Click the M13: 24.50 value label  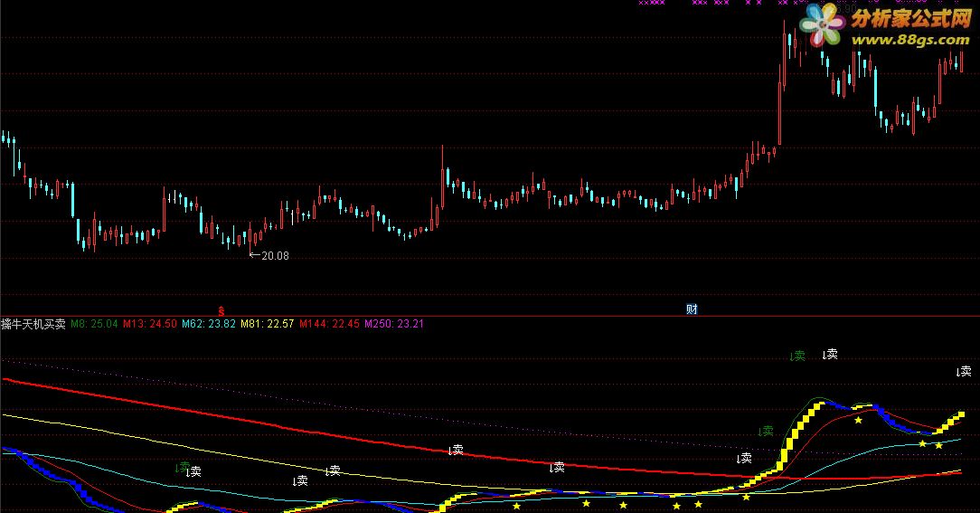150,324
